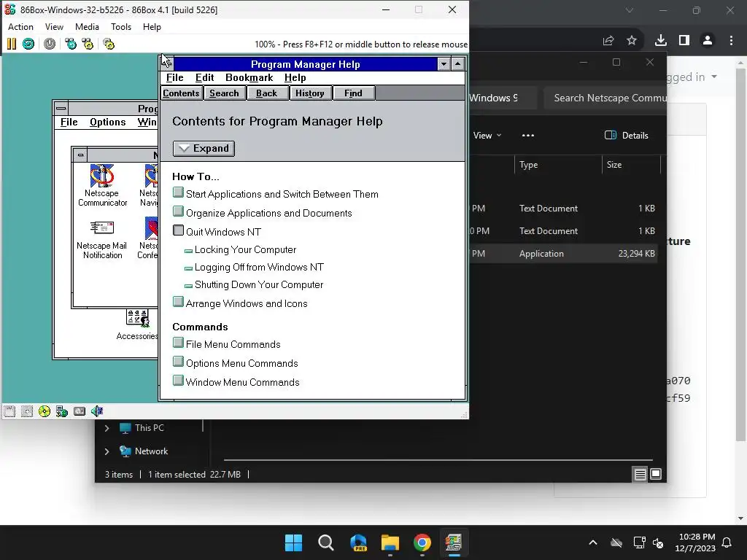Click 86Box icon in the taskbar
Image resolution: width=747 pixels, height=560 pixels.
(x=454, y=542)
